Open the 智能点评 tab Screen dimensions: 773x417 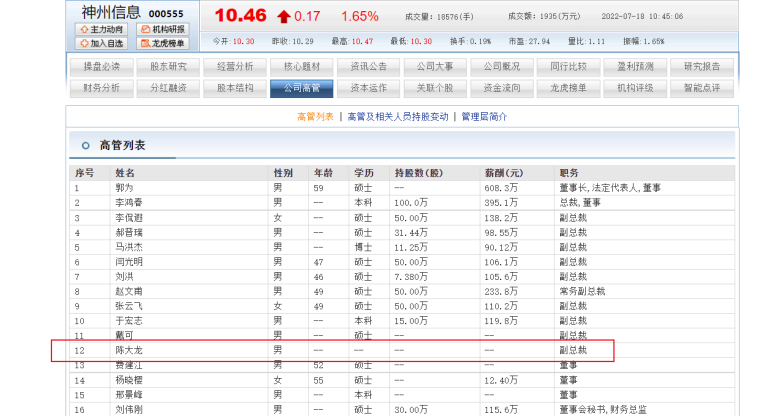[700, 88]
